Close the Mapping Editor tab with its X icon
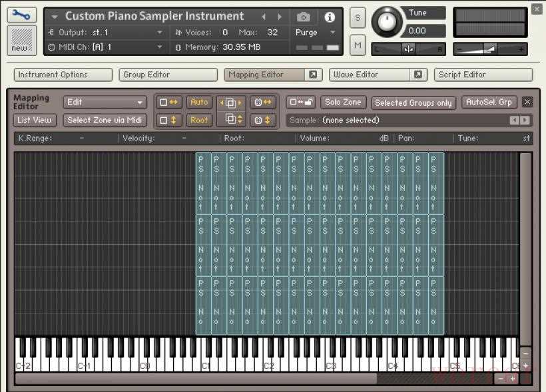The width and height of the screenshot is (546, 392). click(x=313, y=75)
